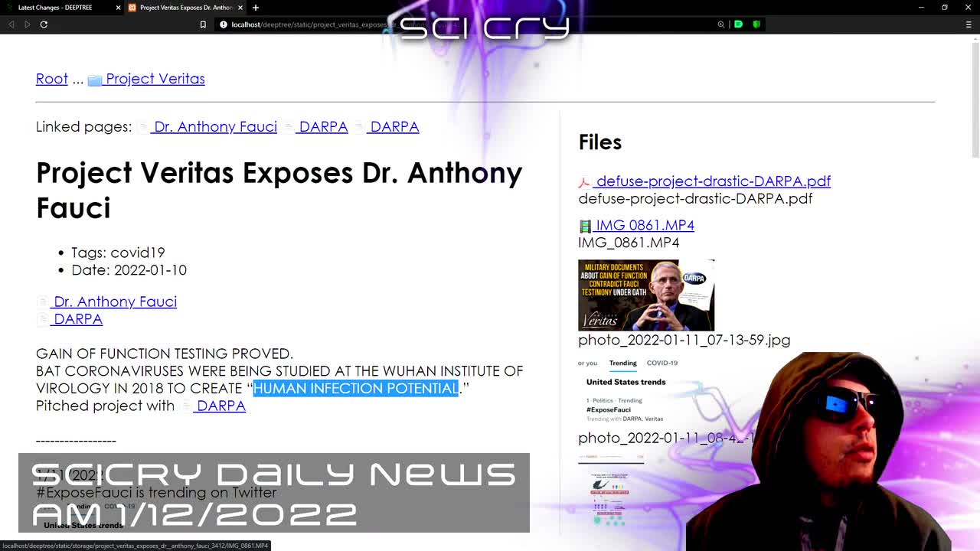Click the plain 'defuse-project-drastic-DARPA.pdf' caption
The height and width of the screenshot is (551, 980).
click(x=695, y=199)
